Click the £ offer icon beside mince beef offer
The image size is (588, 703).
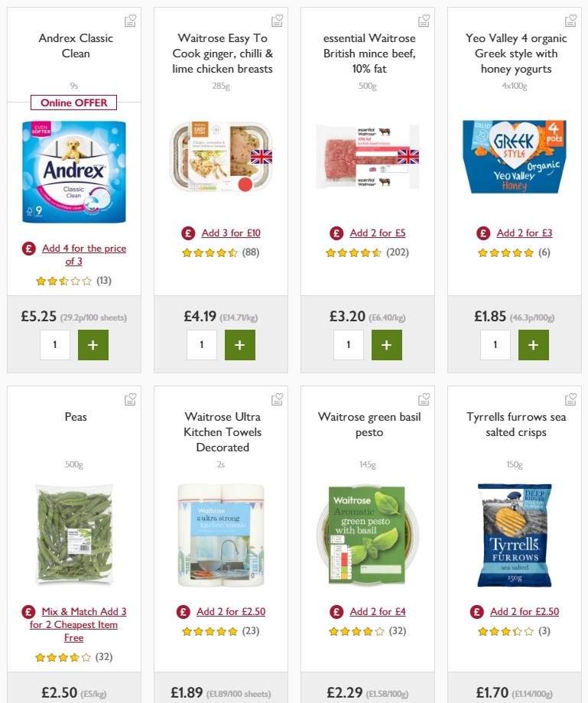[336, 233]
